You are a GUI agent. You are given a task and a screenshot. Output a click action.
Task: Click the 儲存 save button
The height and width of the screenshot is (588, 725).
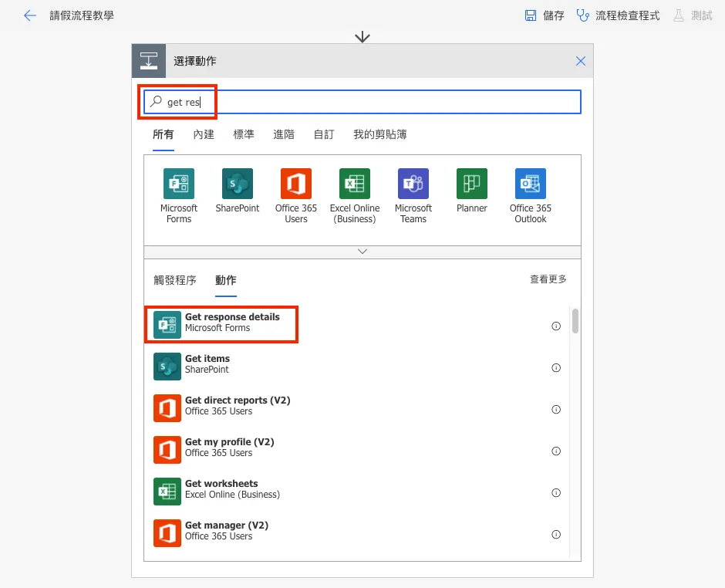coord(545,15)
